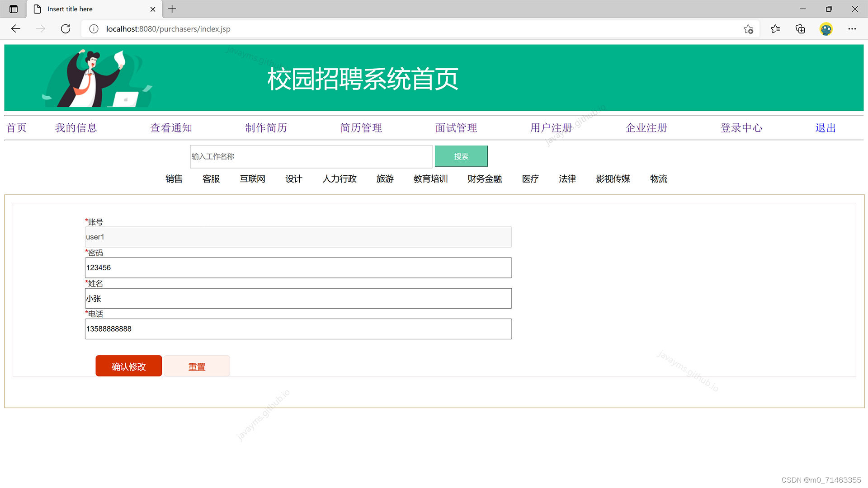Select the 互联网 job category

252,179
